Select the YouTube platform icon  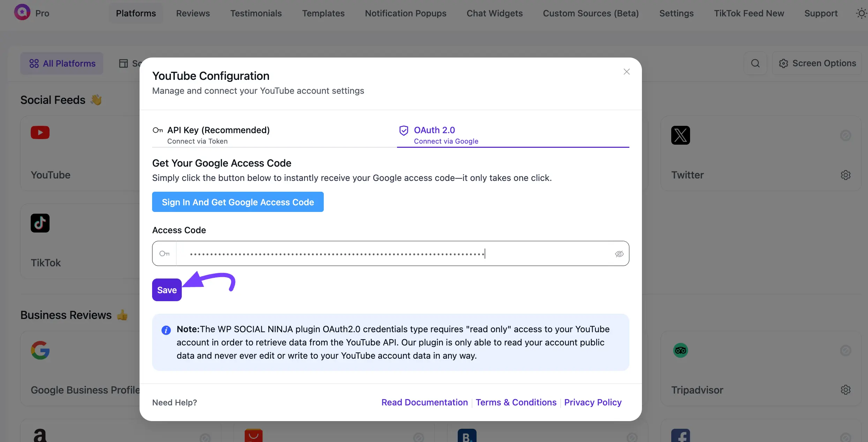(40, 133)
